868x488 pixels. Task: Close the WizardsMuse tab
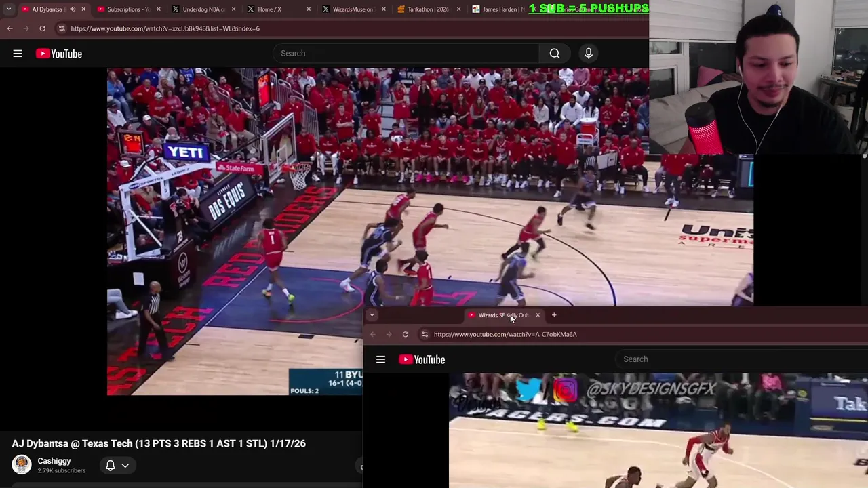click(x=384, y=9)
